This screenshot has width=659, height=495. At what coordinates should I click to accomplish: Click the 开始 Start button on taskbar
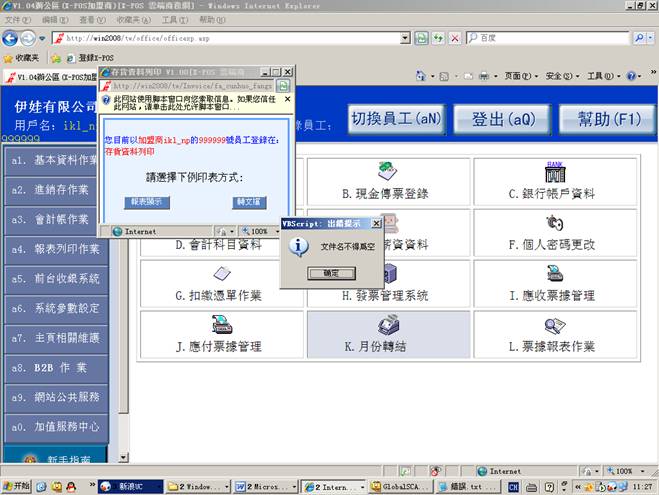(18, 485)
